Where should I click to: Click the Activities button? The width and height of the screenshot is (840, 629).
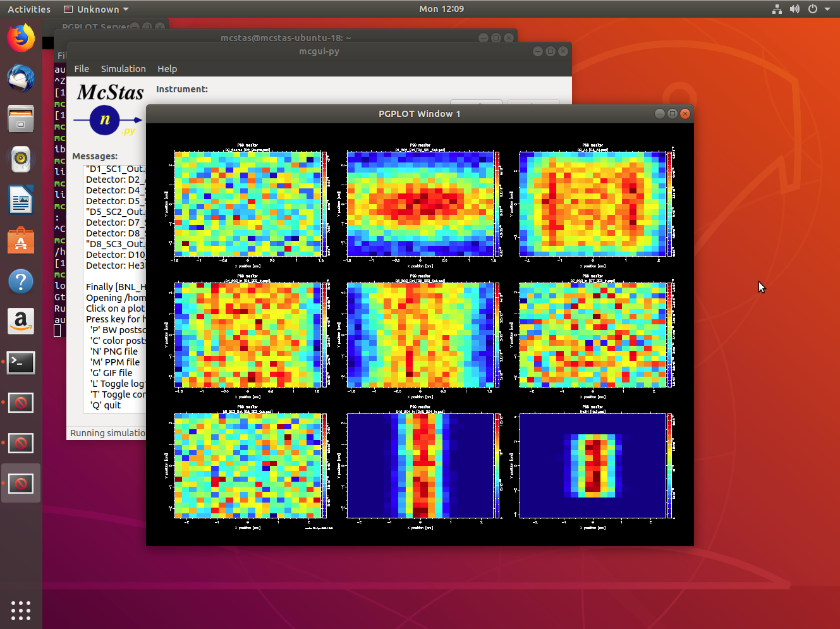pyautogui.click(x=29, y=9)
